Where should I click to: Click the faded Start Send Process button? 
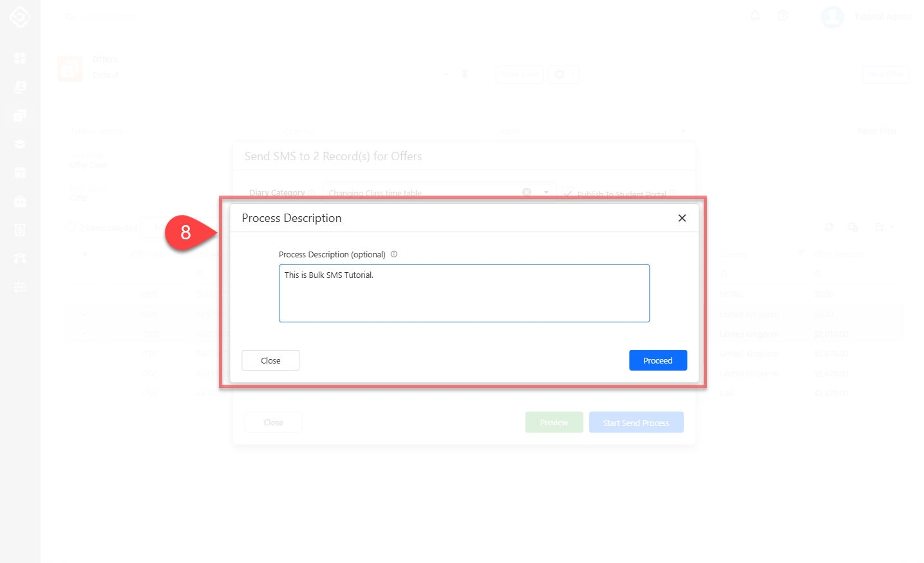click(x=636, y=423)
